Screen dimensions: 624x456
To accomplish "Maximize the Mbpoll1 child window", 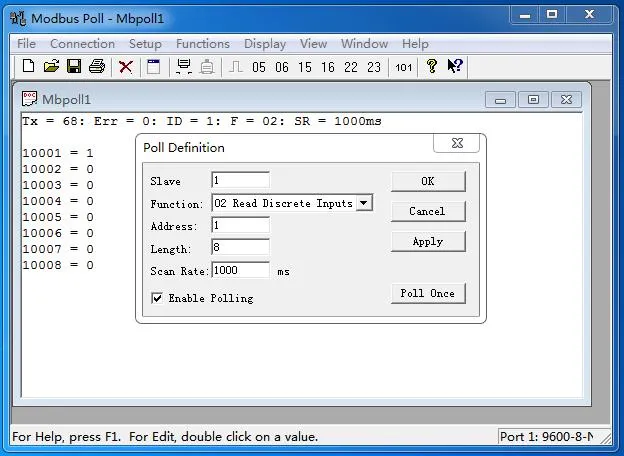I will pyautogui.click(x=533, y=99).
